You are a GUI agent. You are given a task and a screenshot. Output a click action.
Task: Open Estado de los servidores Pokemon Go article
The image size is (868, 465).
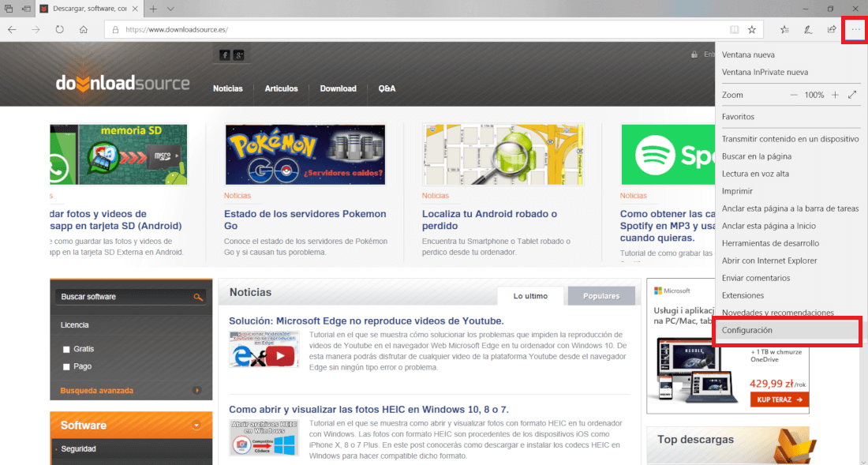click(305, 219)
